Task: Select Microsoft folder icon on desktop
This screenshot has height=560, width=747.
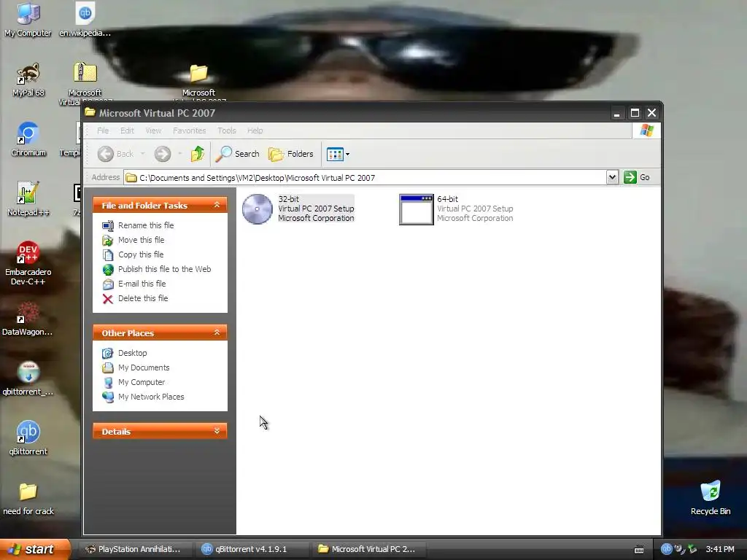Action: (198, 81)
